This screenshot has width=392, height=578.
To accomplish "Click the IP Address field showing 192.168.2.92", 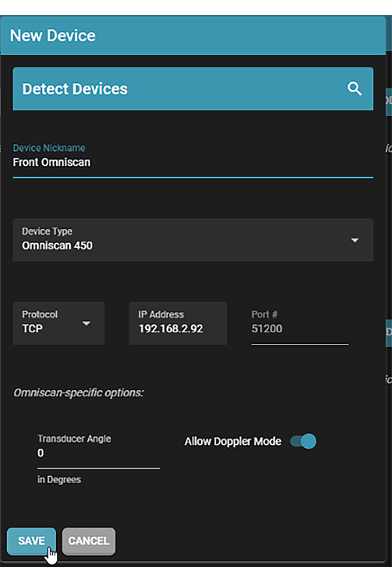I will 178,323.
